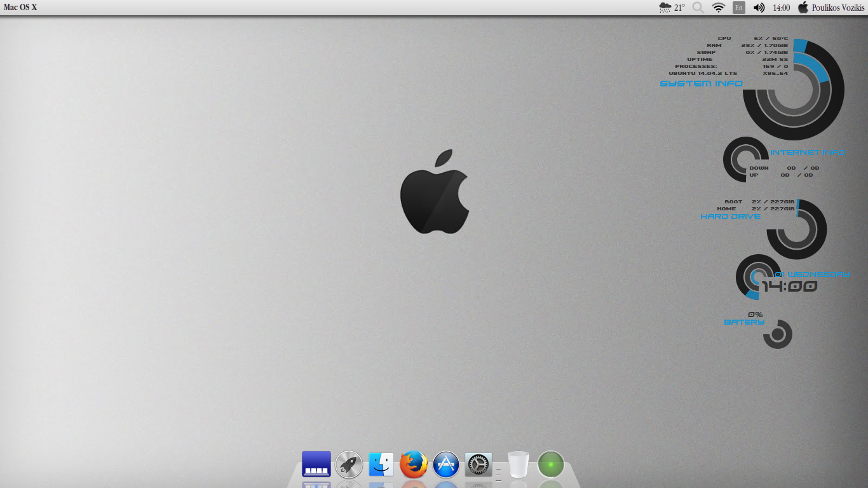Viewport: 868px width, 488px height.
Task: Click the X86_64 architecture text
Action: 775,73
